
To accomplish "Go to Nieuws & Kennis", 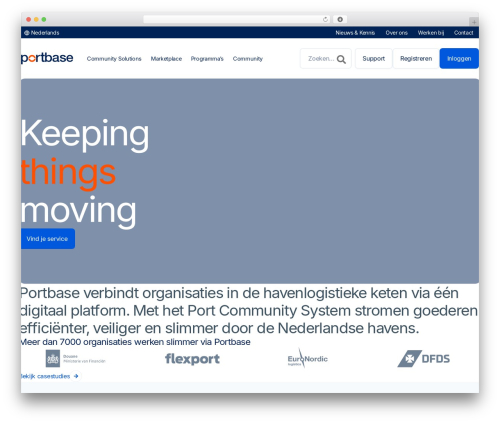I will (x=355, y=33).
